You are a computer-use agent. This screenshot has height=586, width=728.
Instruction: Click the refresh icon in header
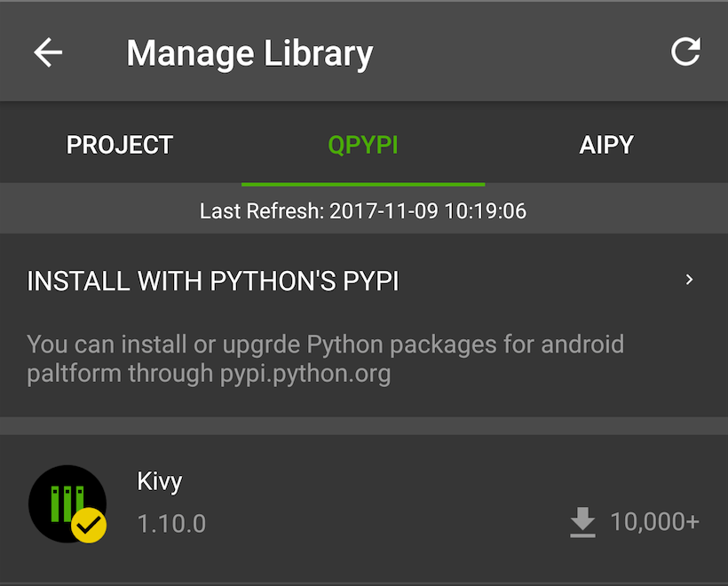(685, 52)
